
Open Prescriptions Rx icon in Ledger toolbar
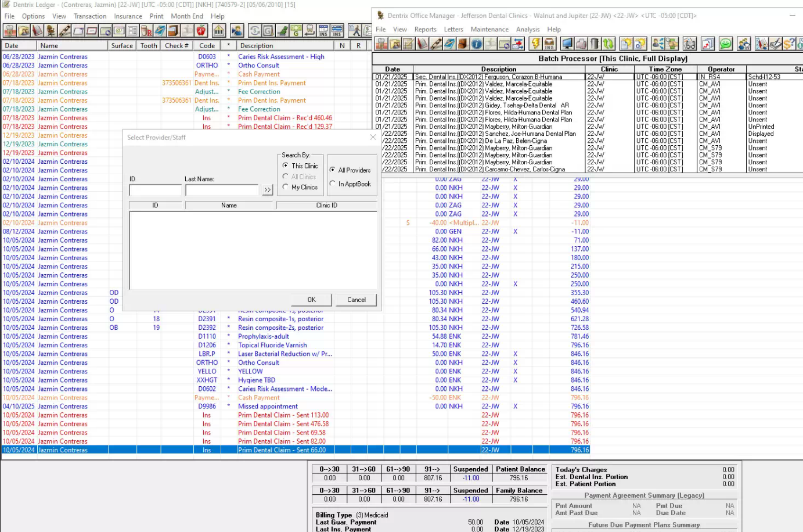click(146, 30)
